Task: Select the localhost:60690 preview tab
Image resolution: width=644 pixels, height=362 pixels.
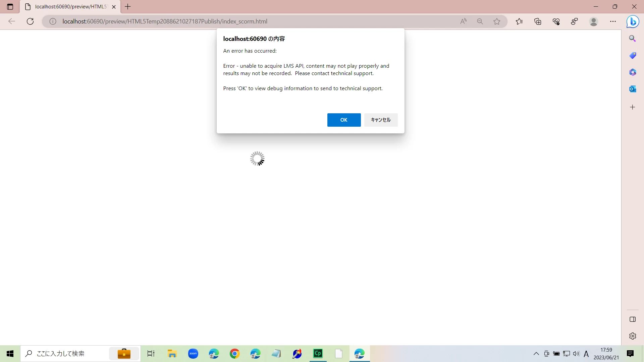Action: tap(70, 7)
